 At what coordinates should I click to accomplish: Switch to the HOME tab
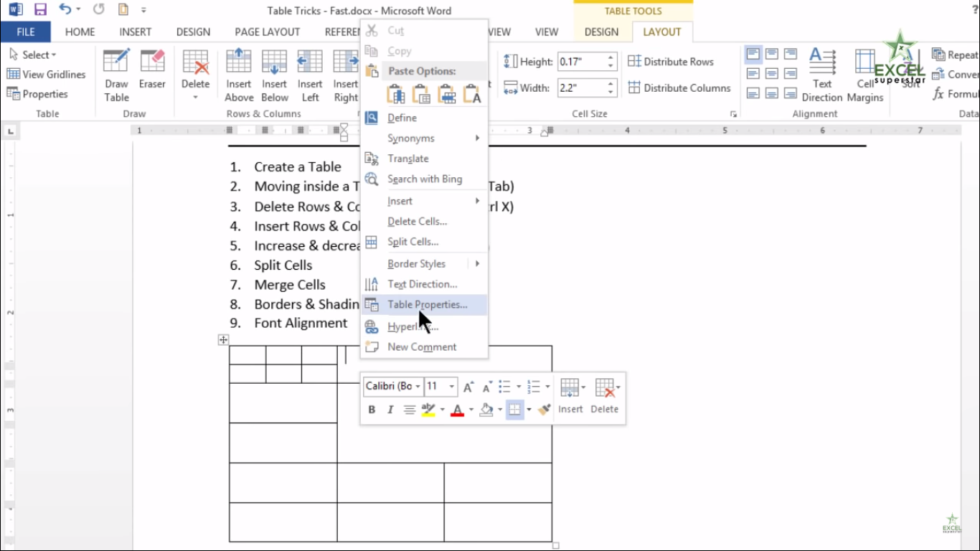click(80, 32)
